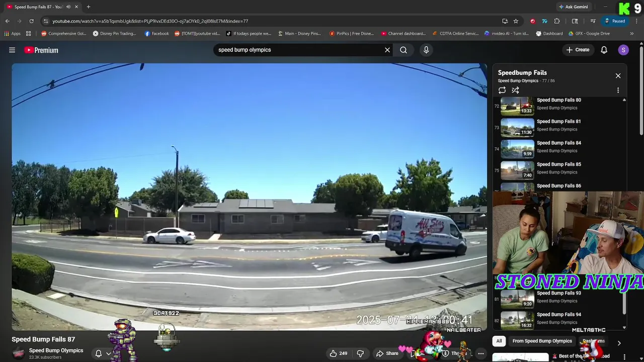
Task: Run search with the magnifier button
Action: [404, 50]
